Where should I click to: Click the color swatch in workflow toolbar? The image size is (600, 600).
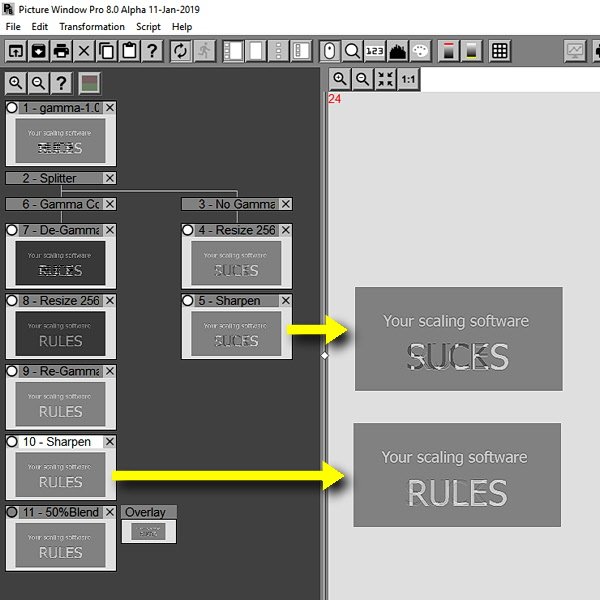[90, 84]
